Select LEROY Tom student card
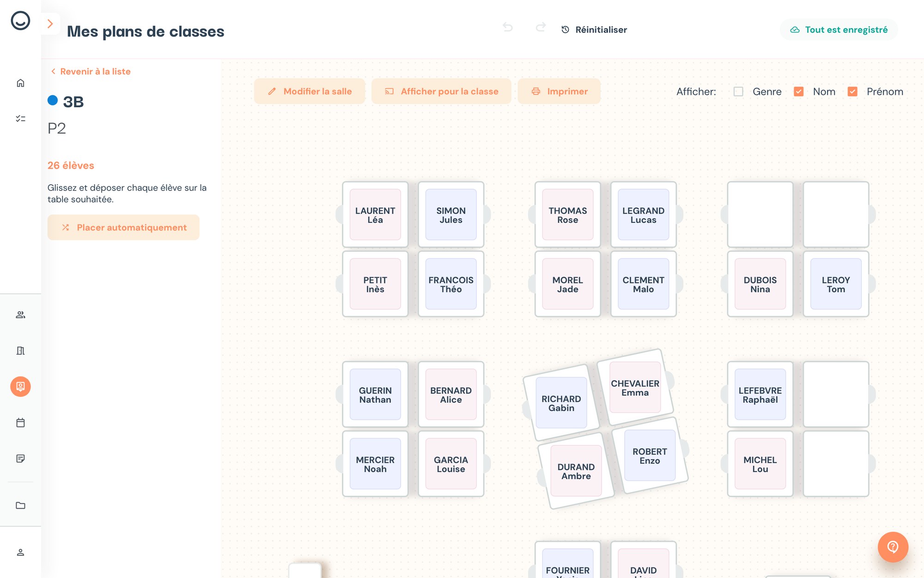 pos(836,284)
